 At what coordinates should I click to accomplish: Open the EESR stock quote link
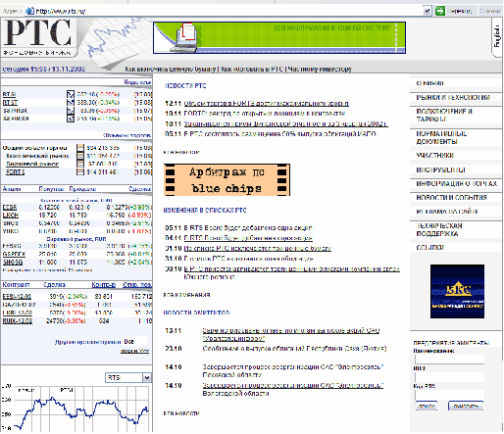[x=10, y=208]
